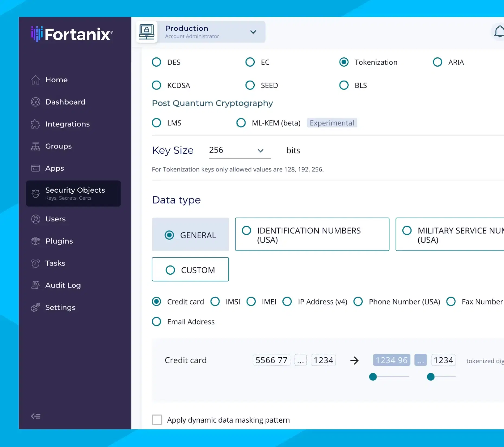Click the Dashboard gauge icon
The image size is (504, 447).
pyautogui.click(x=35, y=102)
